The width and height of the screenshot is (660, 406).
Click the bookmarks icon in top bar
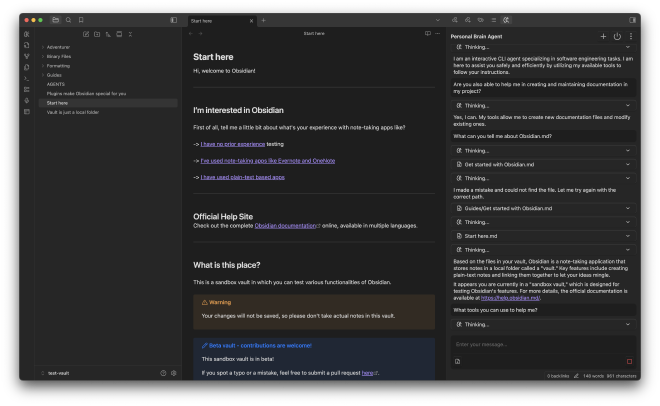(x=81, y=20)
